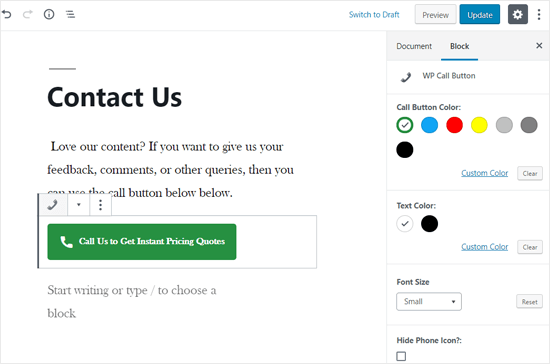Open the Font Size Small dropdown

tap(429, 302)
